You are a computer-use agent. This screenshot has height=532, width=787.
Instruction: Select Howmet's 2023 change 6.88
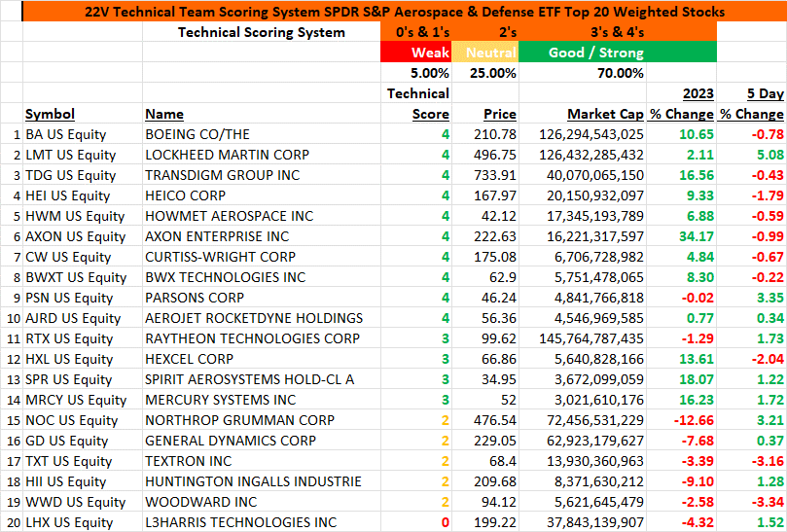pyautogui.click(x=681, y=216)
